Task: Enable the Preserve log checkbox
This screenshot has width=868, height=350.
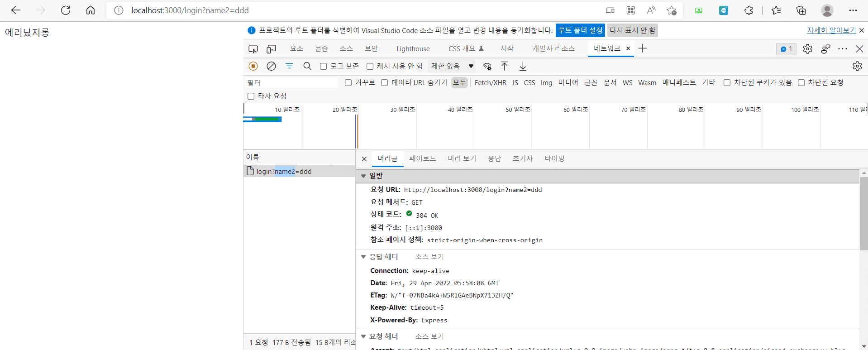Action: pyautogui.click(x=323, y=67)
